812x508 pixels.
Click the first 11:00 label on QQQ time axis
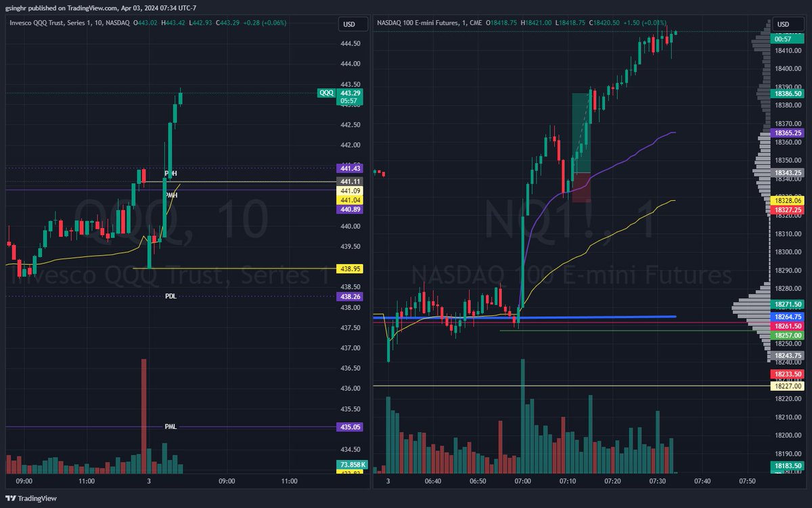(87, 481)
